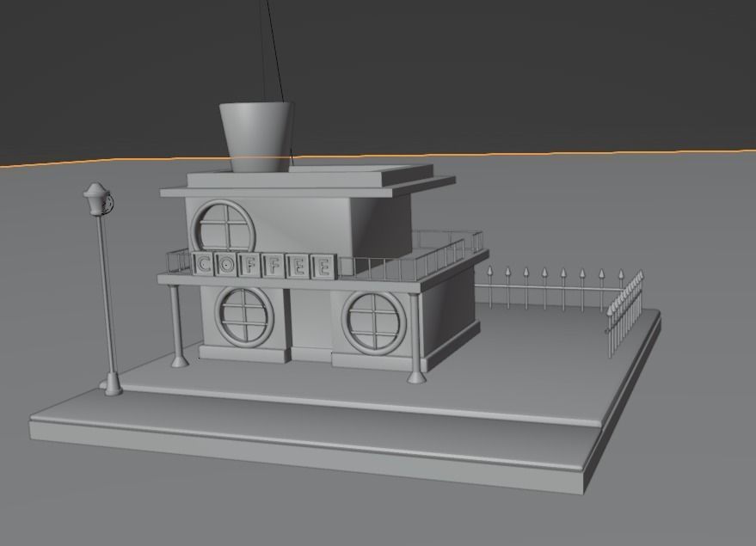Select the letter C sign block
This screenshot has width=756, height=546.
tap(203, 265)
